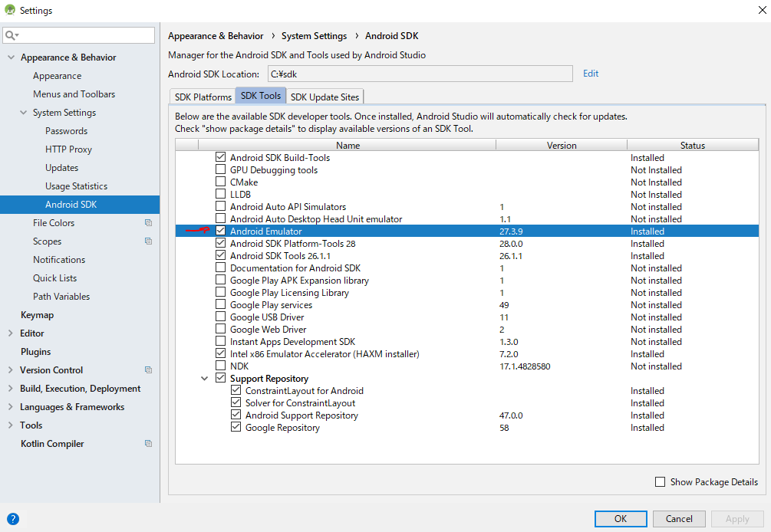This screenshot has width=771, height=532.
Task: Collapse the Support Repository group arrow
Action: (x=205, y=379)
